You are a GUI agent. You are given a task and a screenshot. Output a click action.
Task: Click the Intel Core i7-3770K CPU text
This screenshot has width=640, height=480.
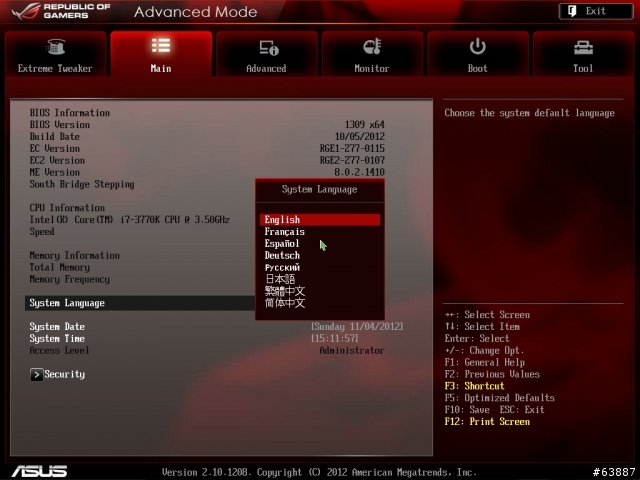tap(129, 220)
